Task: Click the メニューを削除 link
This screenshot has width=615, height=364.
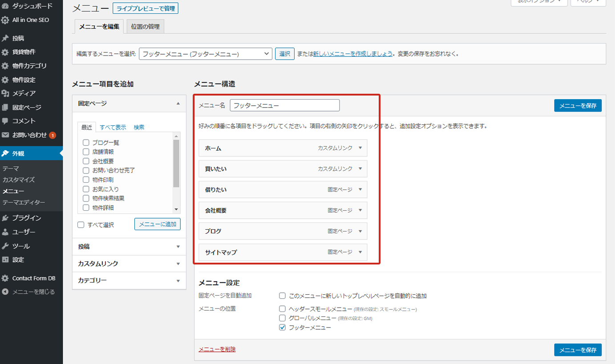Action: point(217,349)
